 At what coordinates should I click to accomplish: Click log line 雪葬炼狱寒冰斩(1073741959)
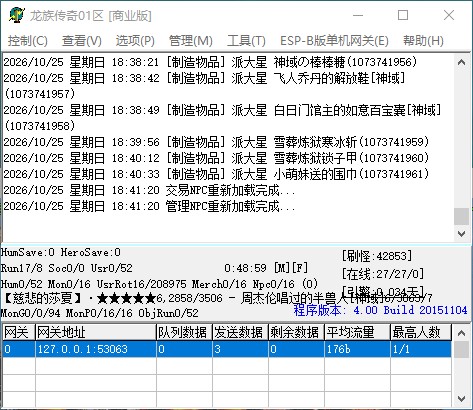click(216, 142)
